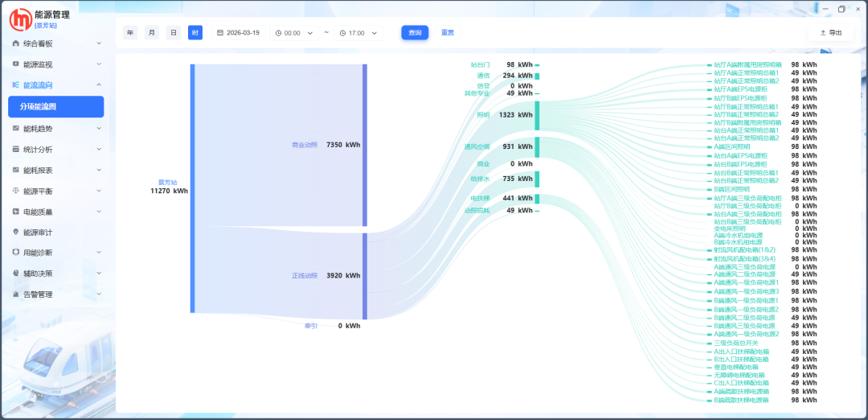The width and height of the screenshot is (868, 420).
Task: Click the 告警管理 alarm icon
Action: click(x=16, y=294)
